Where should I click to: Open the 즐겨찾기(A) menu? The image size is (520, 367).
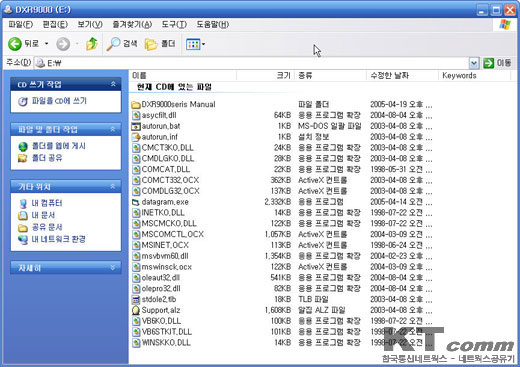(x=132, y=24)
